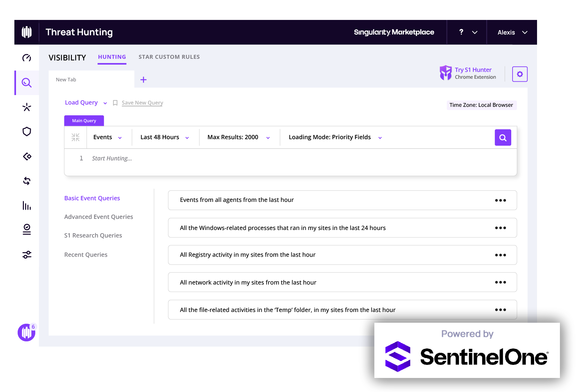
Task: Switch to the STAR CUSTOM RULES tab
Action: 169,57
